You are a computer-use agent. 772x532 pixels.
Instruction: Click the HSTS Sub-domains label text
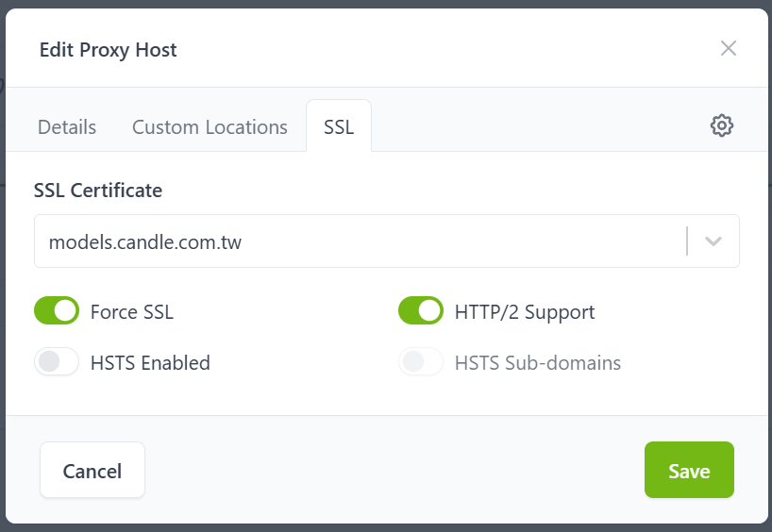click(538, 363)
